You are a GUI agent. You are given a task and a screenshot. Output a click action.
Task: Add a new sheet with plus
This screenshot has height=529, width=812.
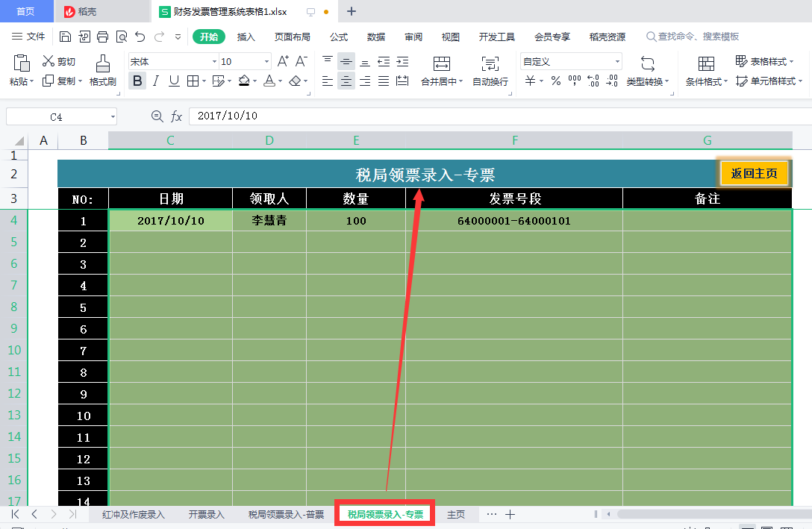(x=510, y=515)
